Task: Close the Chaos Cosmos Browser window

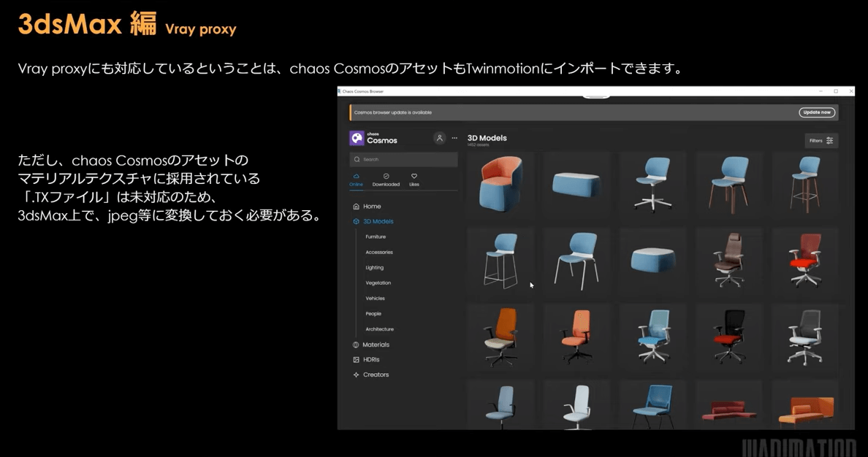Action: point(851,91)
